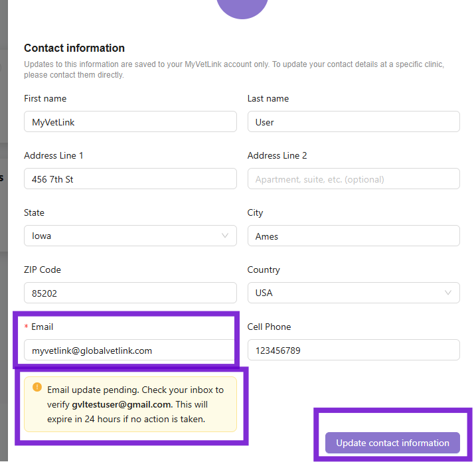Click the Update contact information button
Image resolution: width=476 pixels, height=462 pixels.
tap(392, 443)
